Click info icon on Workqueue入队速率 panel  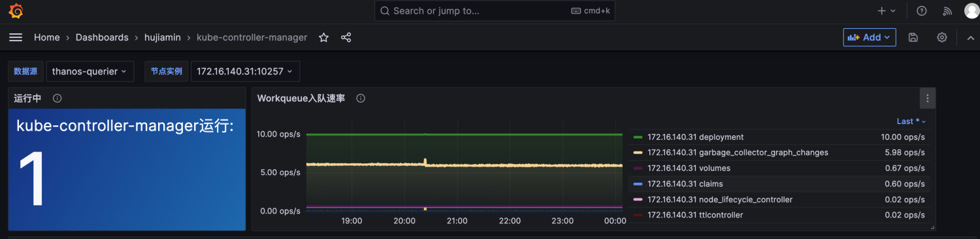361,99
